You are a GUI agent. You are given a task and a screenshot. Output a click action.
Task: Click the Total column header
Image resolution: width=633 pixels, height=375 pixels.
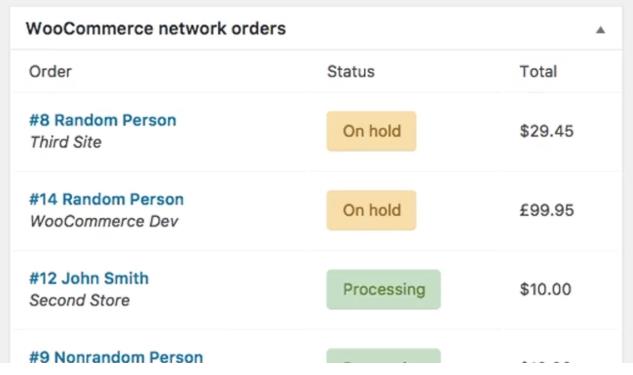coord(538,72)
